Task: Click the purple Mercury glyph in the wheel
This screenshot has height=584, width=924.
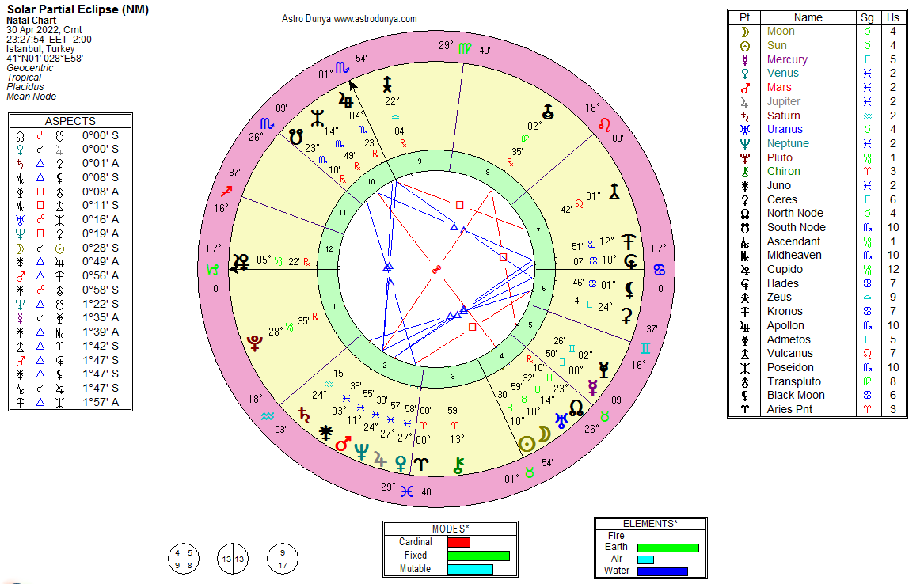Action: (592, 388)
